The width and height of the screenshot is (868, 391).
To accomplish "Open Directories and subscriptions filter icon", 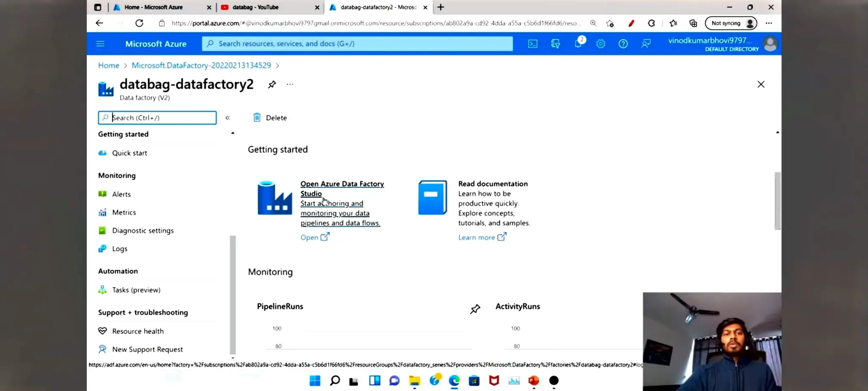I will (555, 44).
